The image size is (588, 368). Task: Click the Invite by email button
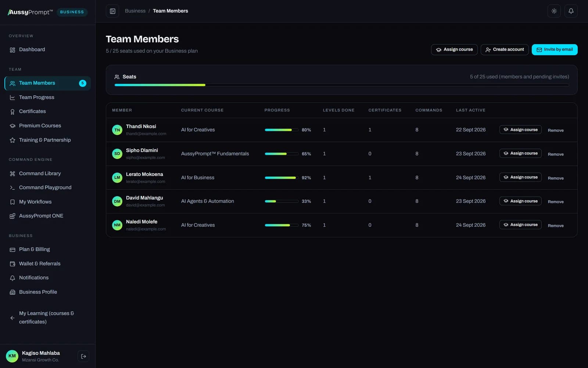555,50
